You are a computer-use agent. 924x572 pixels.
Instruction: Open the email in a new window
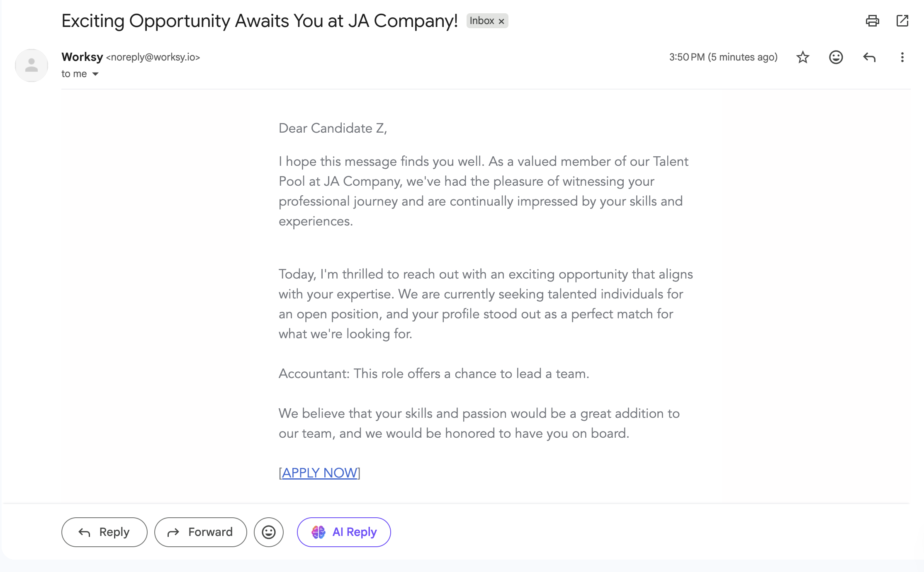[902, 21]
